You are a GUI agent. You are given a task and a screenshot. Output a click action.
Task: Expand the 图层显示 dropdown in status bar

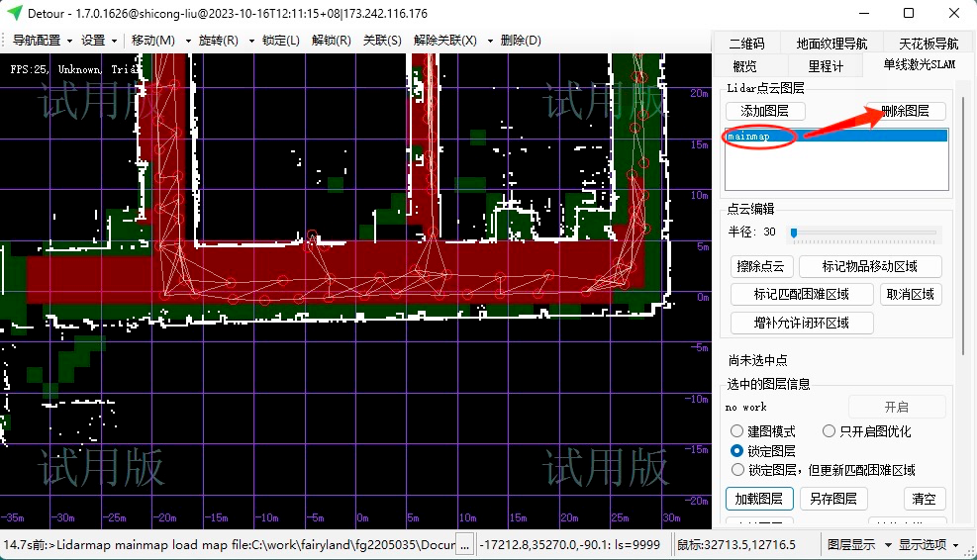tap(857, 544)
